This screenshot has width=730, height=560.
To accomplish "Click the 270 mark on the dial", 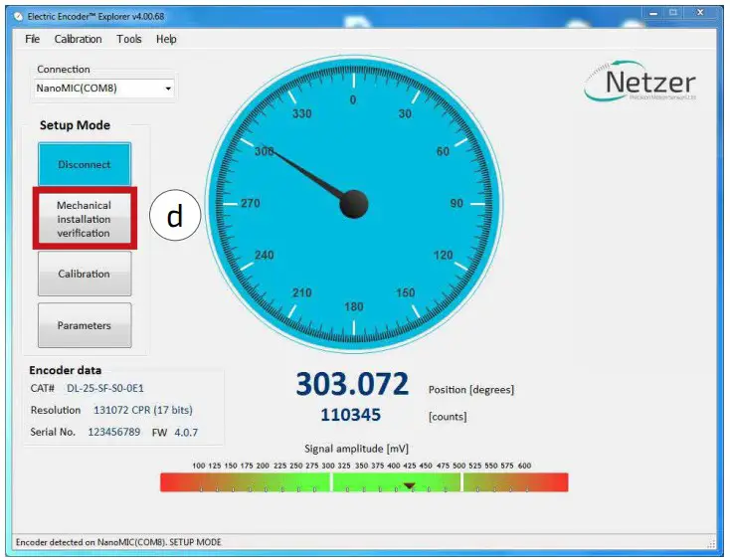I will point(251,204).
